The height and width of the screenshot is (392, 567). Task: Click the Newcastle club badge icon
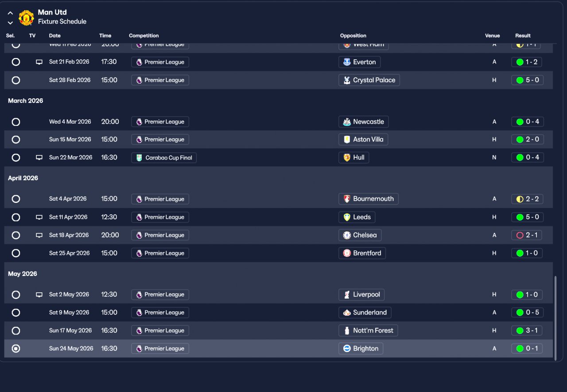tap(347, 122)
